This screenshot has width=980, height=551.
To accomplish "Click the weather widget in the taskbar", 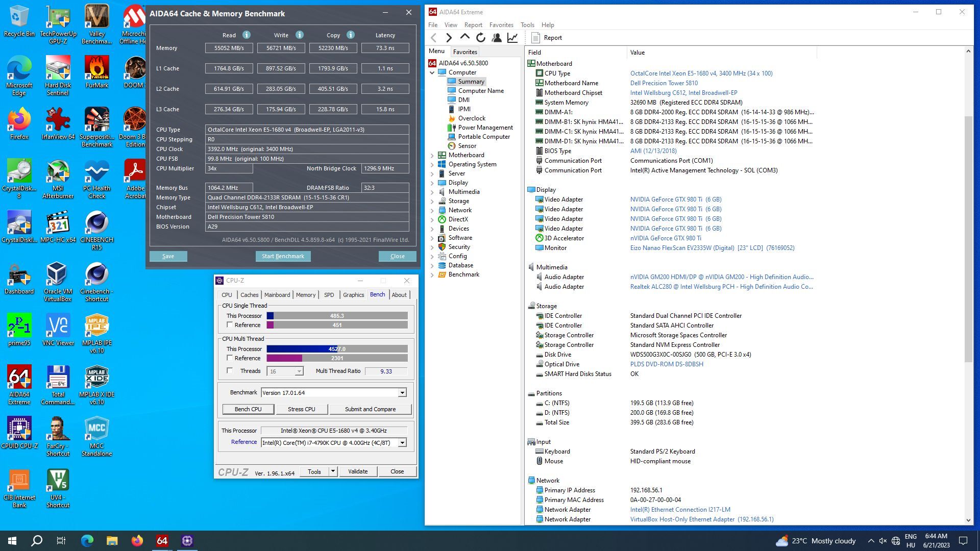I will pyautogui.click(x=815, y=541).
